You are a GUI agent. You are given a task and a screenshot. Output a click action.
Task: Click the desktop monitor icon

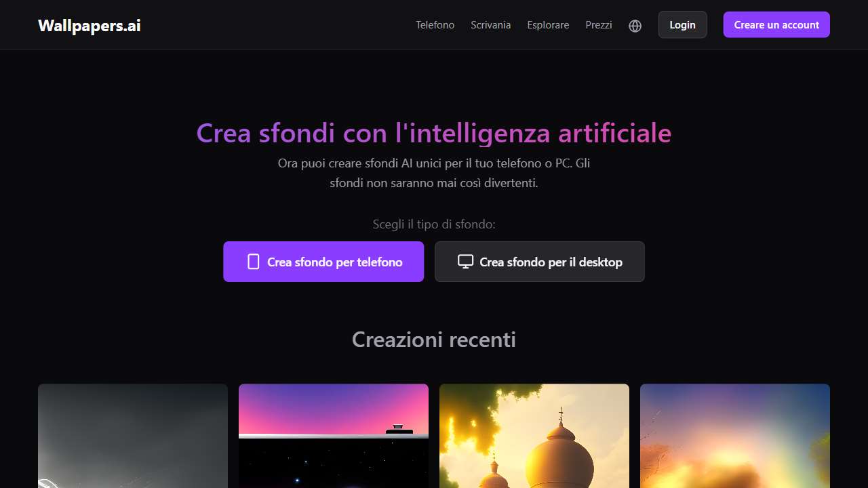465,262
